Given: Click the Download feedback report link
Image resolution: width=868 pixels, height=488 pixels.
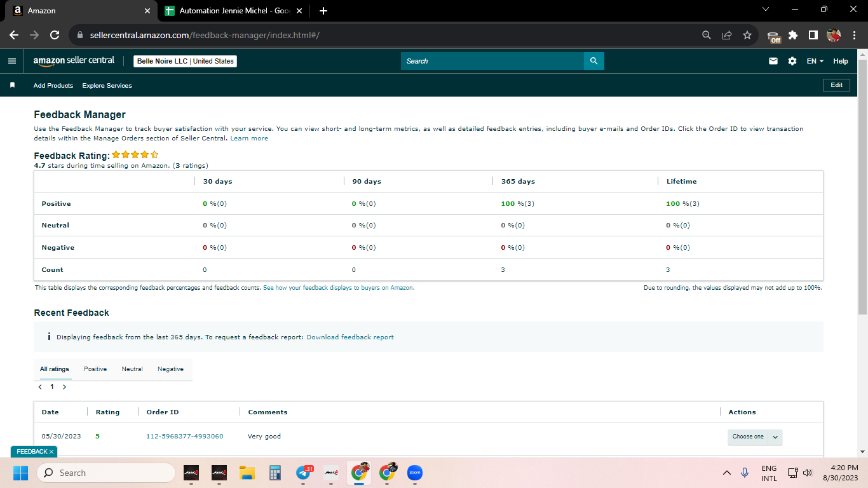Looking at the screenshot, I should coord(350,337).
